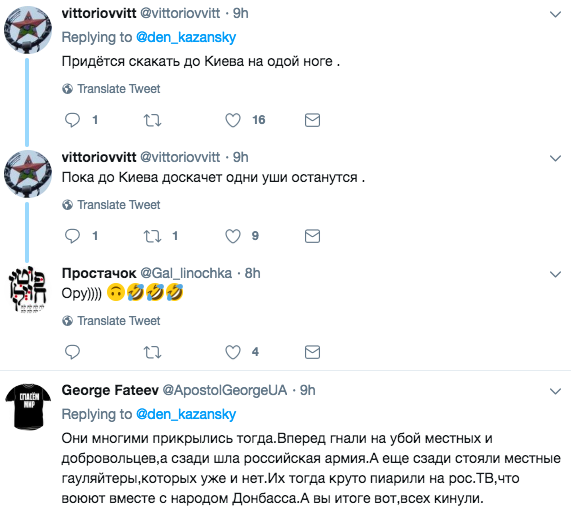Expand options chevron on Простачок's tweet
The width and height of the screenshot is (571, 507).
pyautogui.click(x=555, y=274)
